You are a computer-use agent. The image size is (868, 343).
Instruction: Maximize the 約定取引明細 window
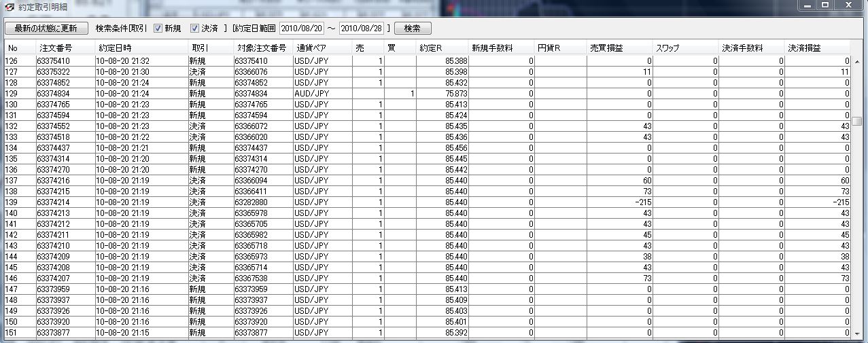[825, 5]
